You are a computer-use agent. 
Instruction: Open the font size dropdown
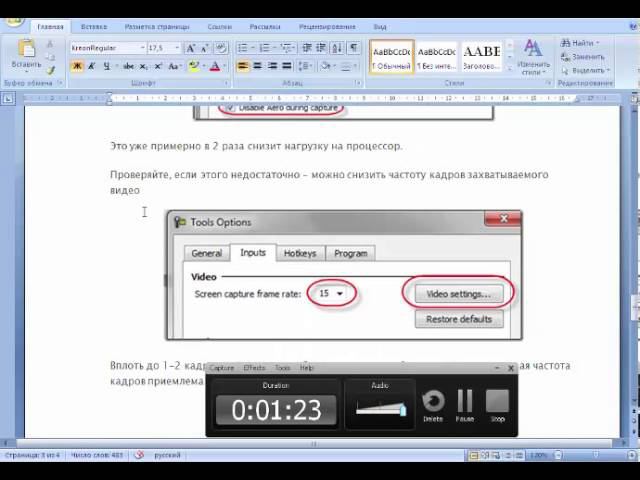click(x=177, y=48)
